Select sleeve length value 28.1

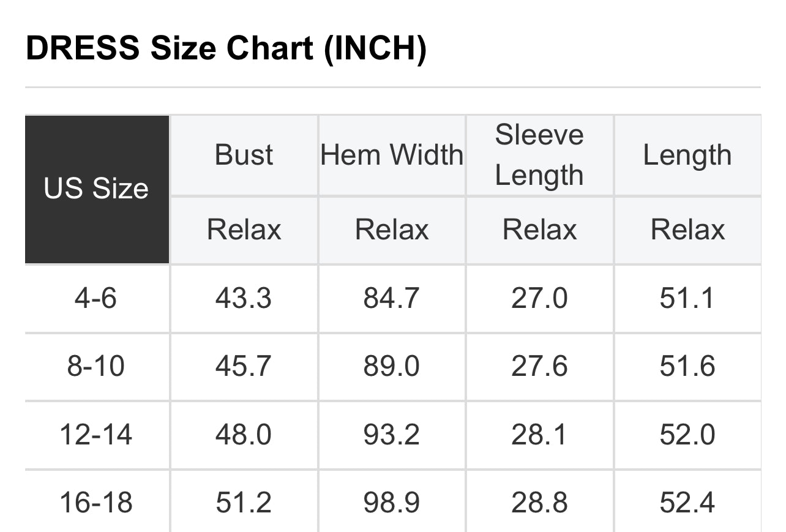[539, 435]
